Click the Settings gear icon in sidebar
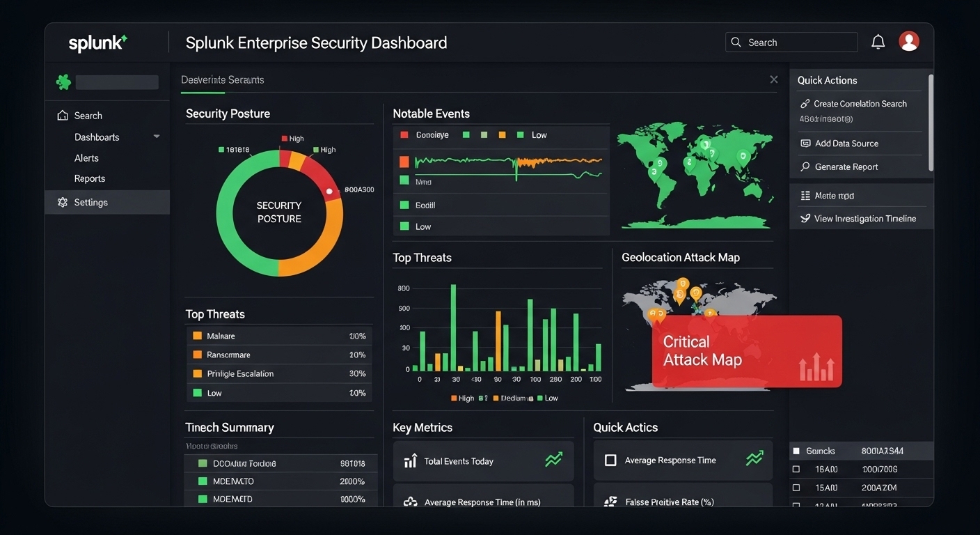Screen dimensions: 980x535 coord(63,203)
